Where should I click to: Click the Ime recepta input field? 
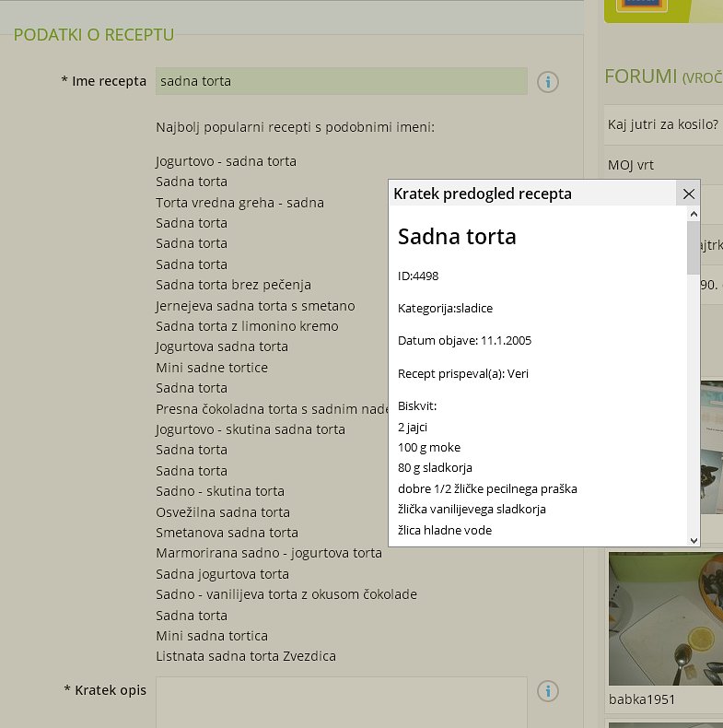click(x=341, y=81)
